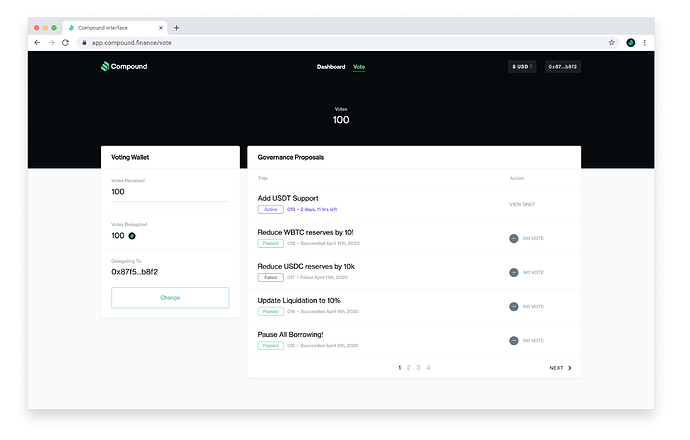690x440 pixels.
Task: Click vote icon for Pause All Borrowing
Action: point(514,341)
